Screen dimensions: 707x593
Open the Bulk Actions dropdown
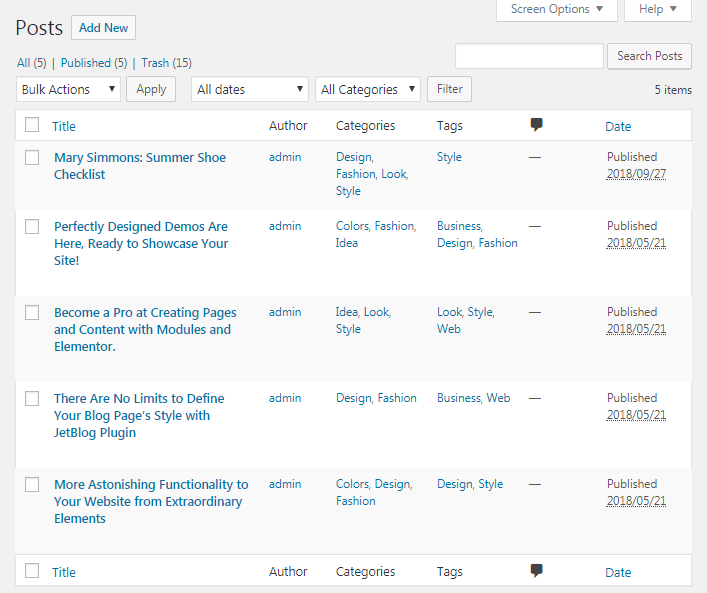(x=68, y=89)
